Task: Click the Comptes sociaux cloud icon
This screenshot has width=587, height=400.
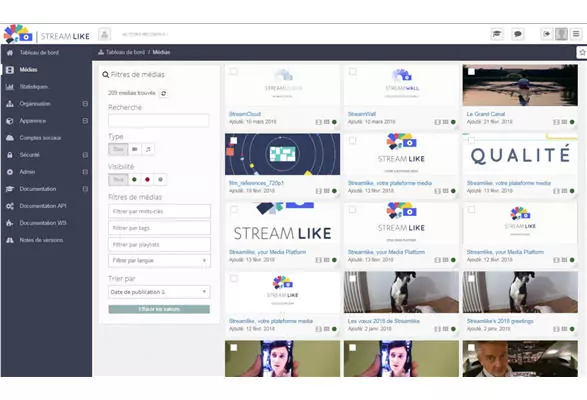Action: pyautogui.click(x=10, y=138)
